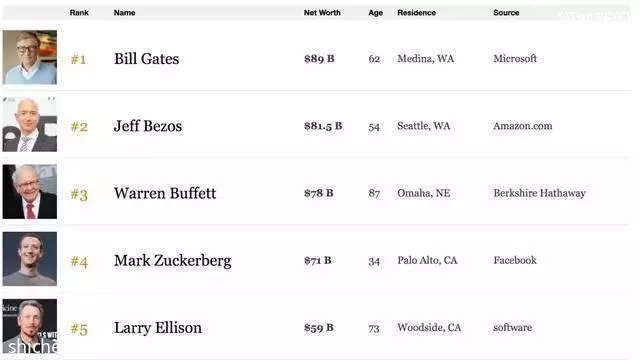Click the Source column header
640x361 pixels.
(506, 13)
